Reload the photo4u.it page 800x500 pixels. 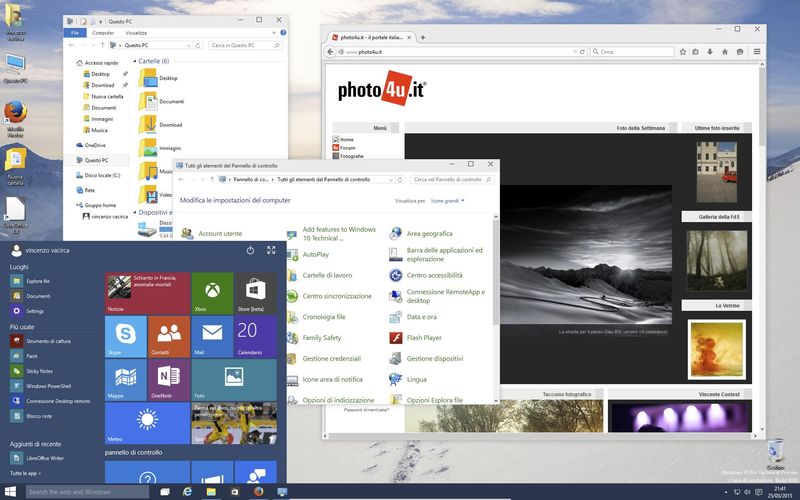[582, 52]
